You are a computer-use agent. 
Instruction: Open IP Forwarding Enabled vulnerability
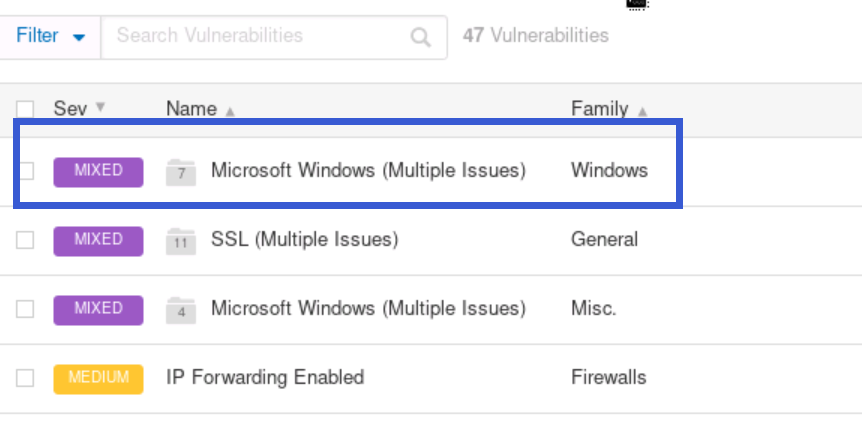[265, 378]
